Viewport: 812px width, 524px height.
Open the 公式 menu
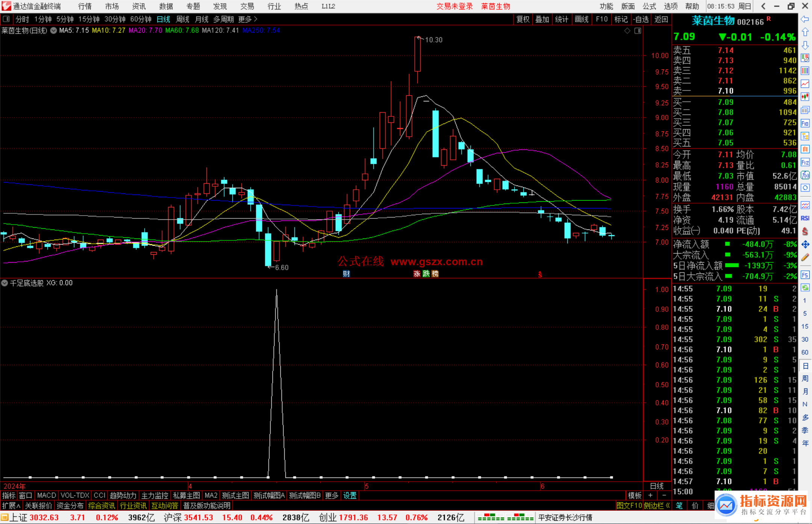click(649, 6)
